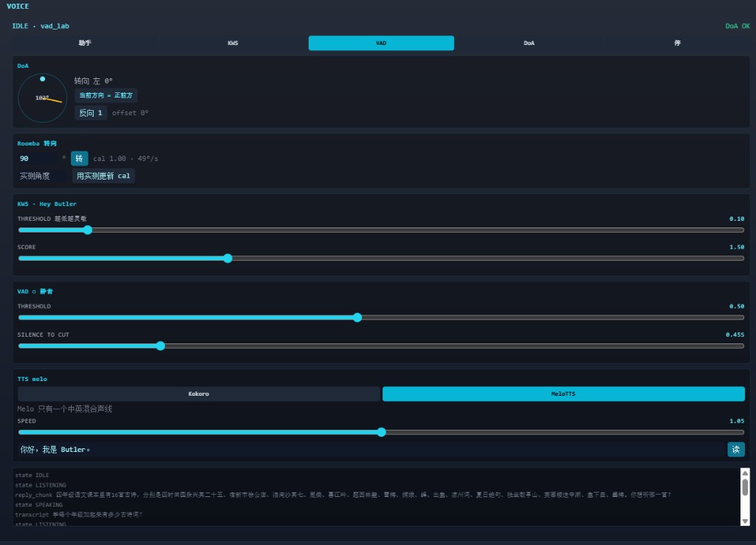Click the 'reply_chunk' log line
This screenshot has height=545, width=756.
point(343,495)
